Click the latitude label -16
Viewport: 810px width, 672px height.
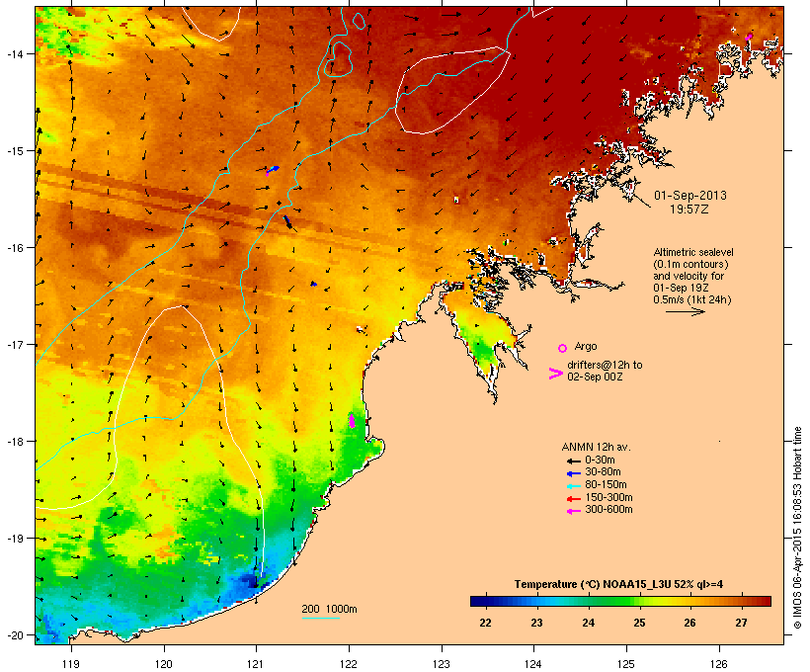click(15, 248)
